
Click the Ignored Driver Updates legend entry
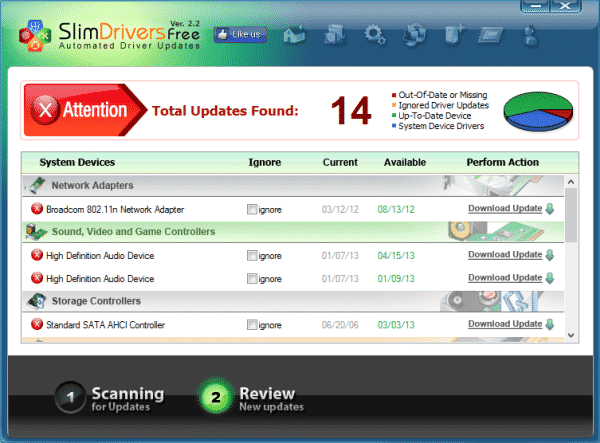click(440, 105)
